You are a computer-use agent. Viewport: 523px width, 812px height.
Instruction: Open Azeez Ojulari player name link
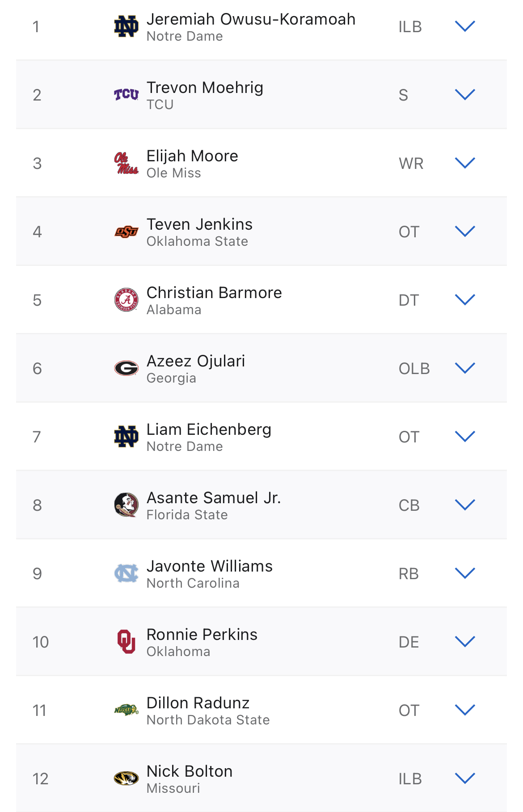(196, 361)
